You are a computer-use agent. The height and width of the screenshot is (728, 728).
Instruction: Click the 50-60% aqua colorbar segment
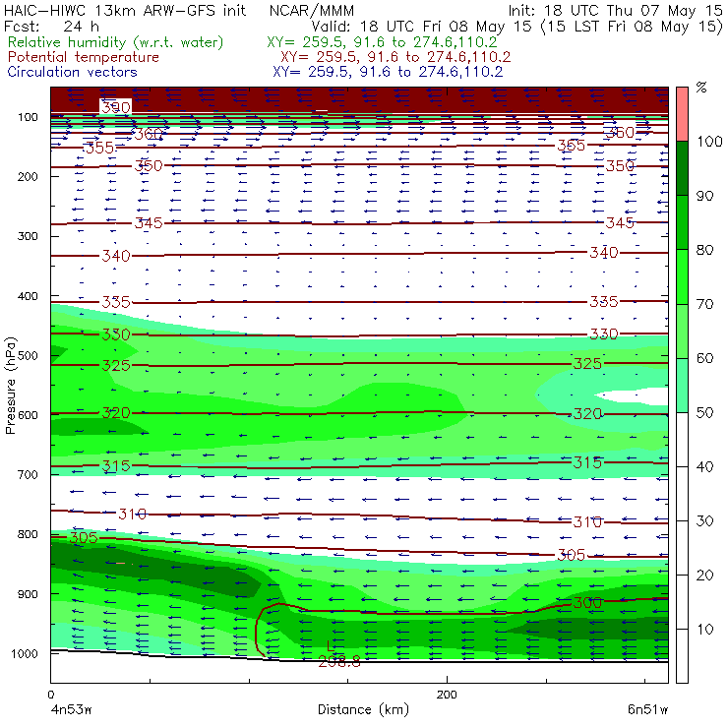click(682, 386)
